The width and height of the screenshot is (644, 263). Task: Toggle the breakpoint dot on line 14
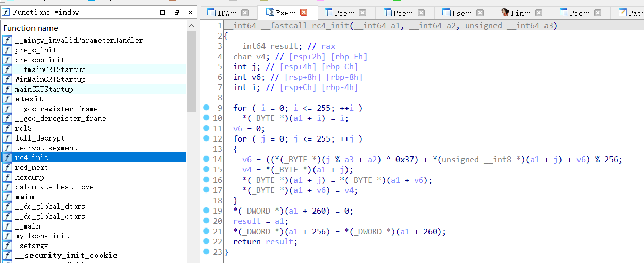[206, 159]
